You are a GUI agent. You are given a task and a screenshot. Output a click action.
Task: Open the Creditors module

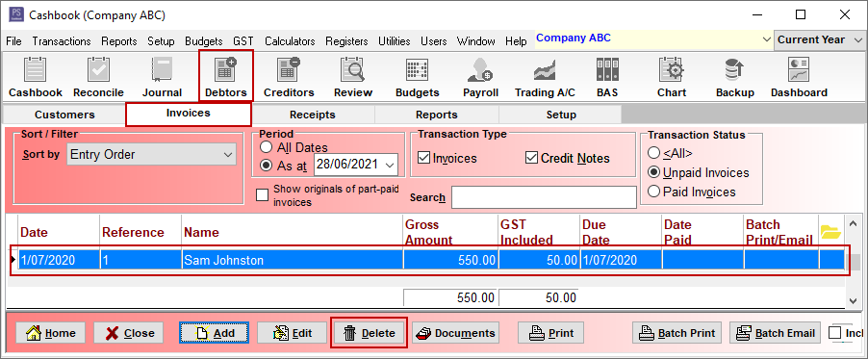[x=289, y=78]
